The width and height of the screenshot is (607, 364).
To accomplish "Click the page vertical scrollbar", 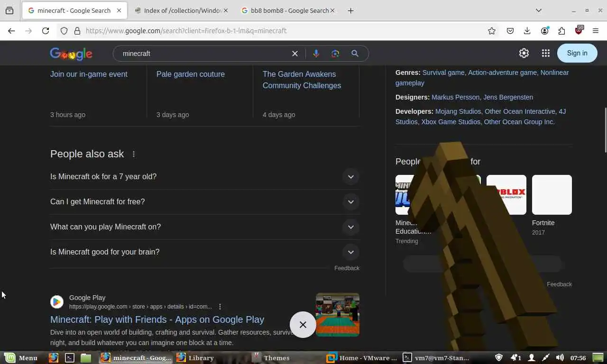I will 605,130.
